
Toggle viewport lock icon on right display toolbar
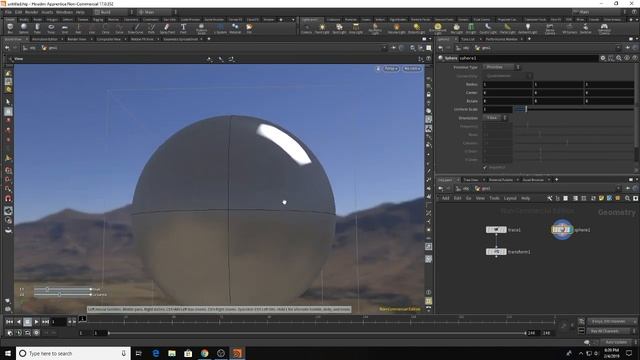click(429, 94)
